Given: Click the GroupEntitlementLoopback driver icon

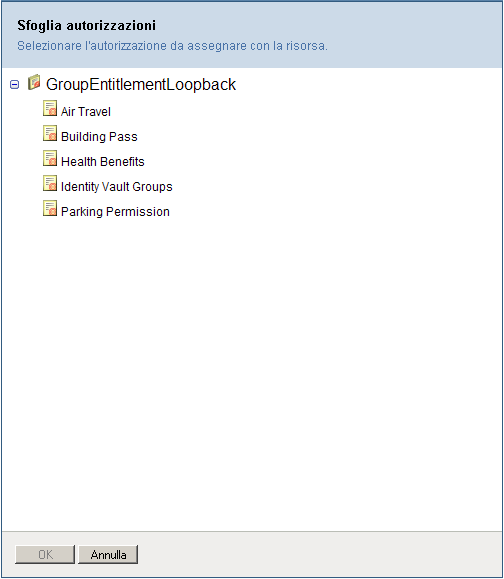Looking at the screenshot, I should 34,82.
